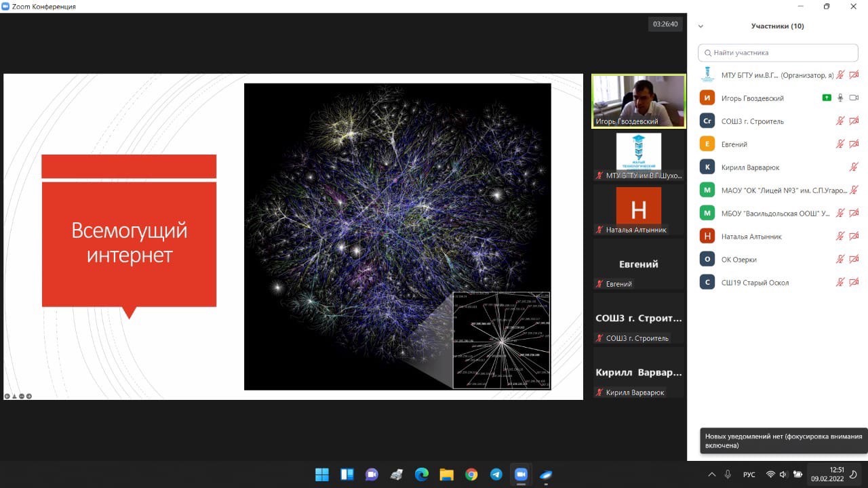
Task: Click the video-off icon for СШ19 Старый Оскол
Action: tap(854, 282)
